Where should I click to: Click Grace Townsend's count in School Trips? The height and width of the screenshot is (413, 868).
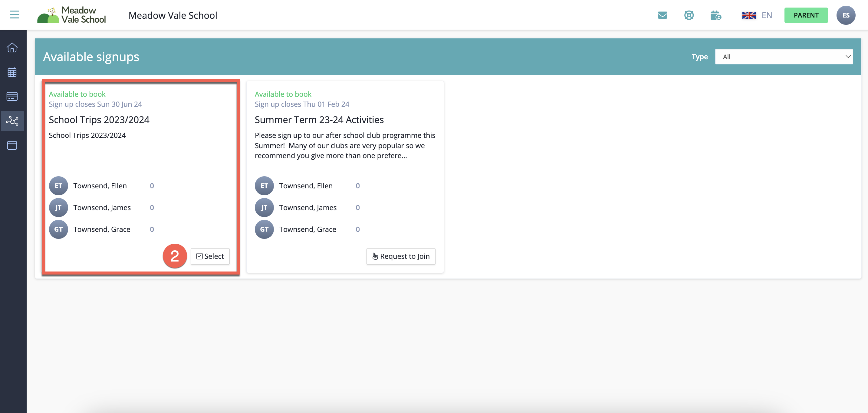click(152, 229)
